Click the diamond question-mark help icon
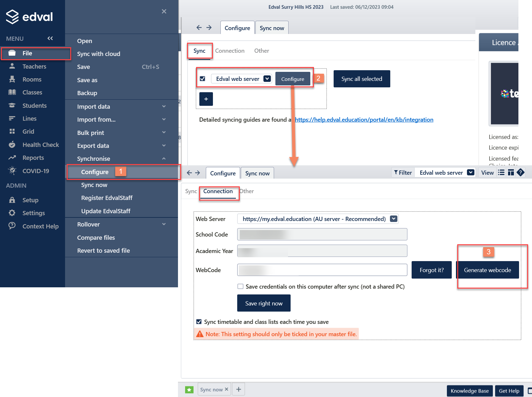532x397 pixels. pos(520,172)
